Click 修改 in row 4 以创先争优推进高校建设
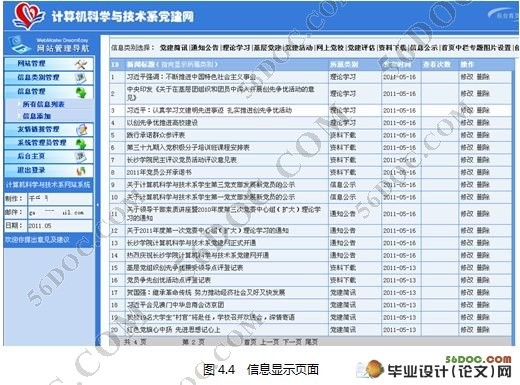Viewport: 520px width, 385px height. click(x=467, y=123)
